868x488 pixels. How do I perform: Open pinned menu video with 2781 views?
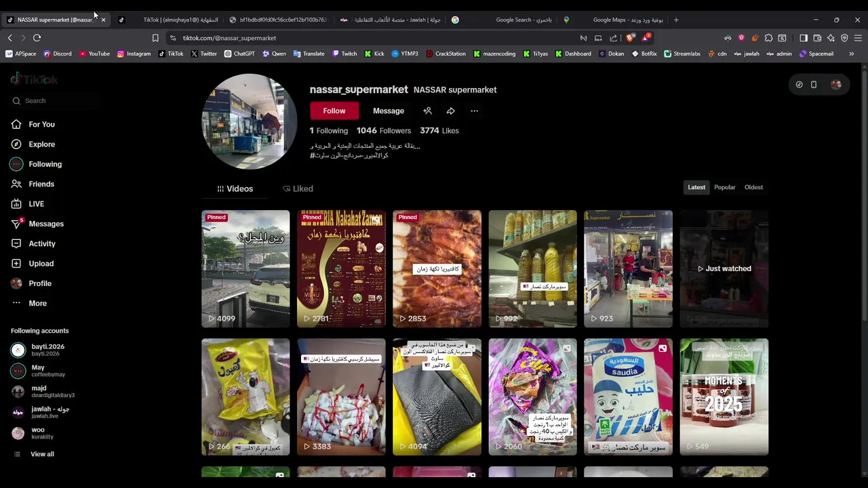pos(341,268)
